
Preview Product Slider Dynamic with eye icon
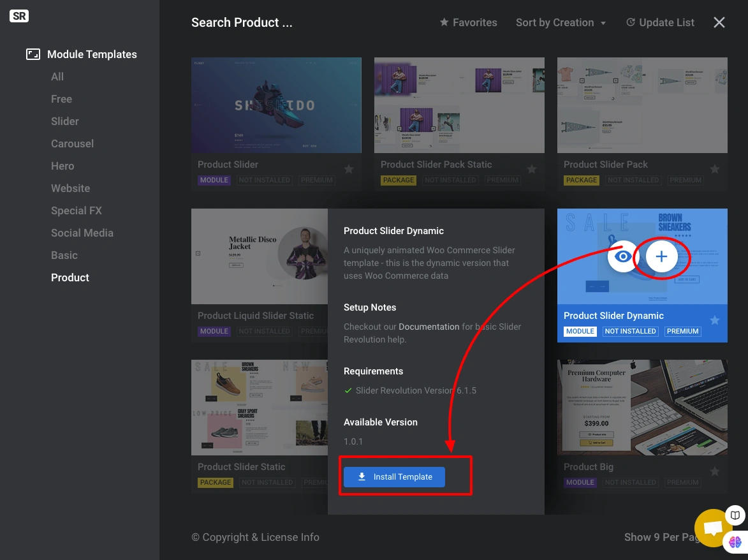[622, 256]
